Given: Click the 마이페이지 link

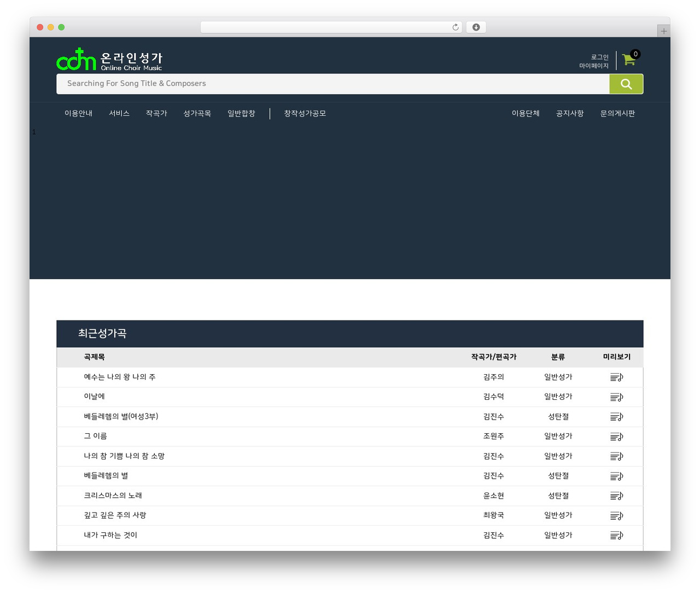Looking at the screenshot, I should coord(594,66).
